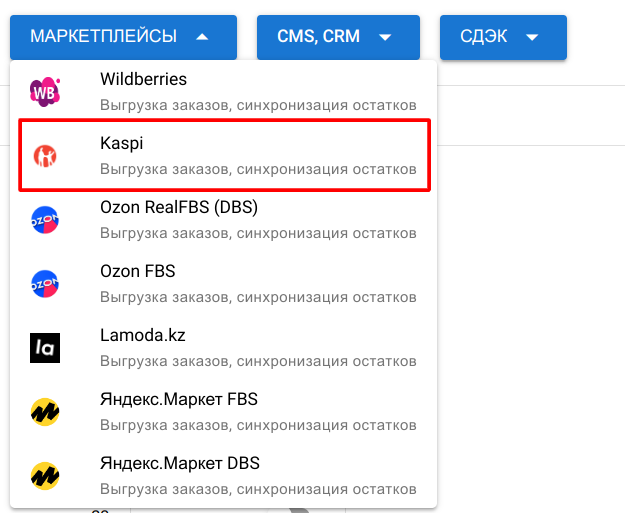Click the Wildberries WB logo icon
The height and width of the screenshot is (513, 625).
click(x=45, y=92)
